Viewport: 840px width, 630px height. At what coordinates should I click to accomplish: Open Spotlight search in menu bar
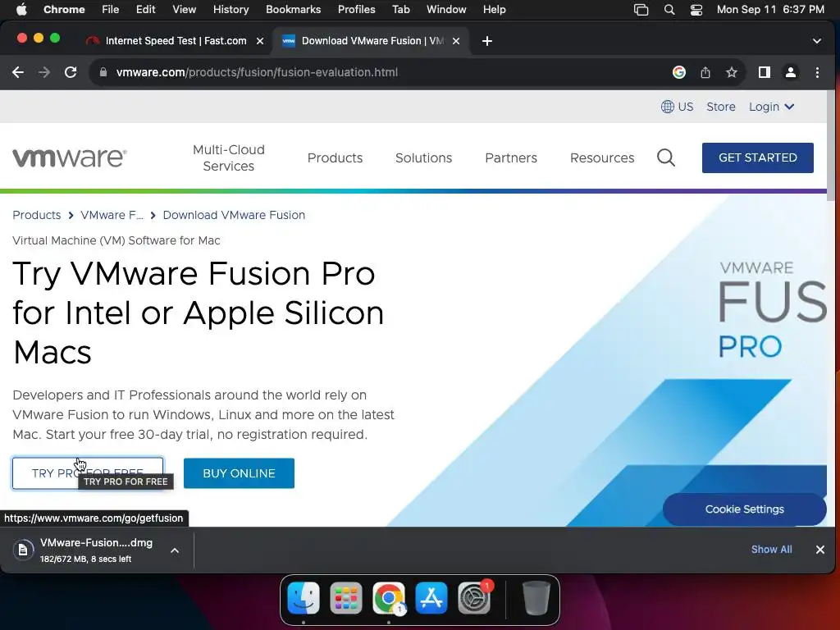[x=669, y=9]
